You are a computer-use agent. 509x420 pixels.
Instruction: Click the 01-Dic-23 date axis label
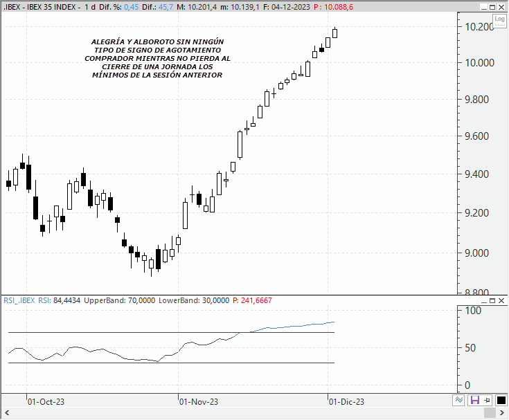coord(347,402)
